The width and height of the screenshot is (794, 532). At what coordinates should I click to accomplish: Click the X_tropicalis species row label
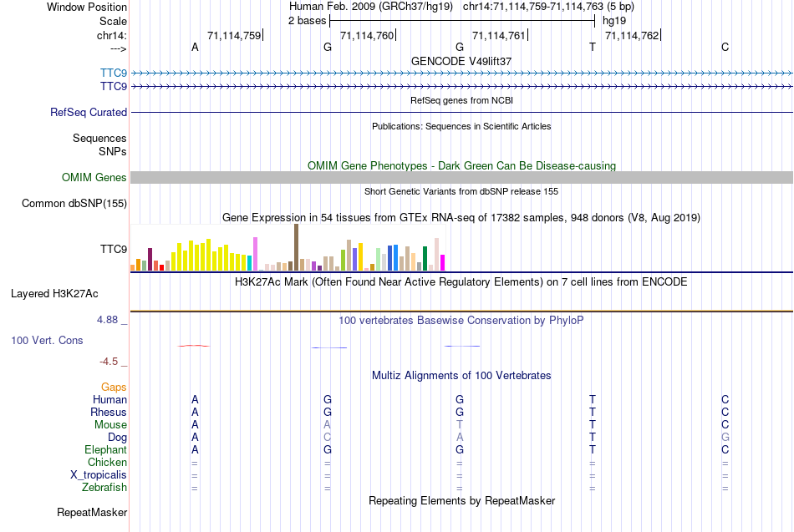pyautogui.click(x=99, y=475)
